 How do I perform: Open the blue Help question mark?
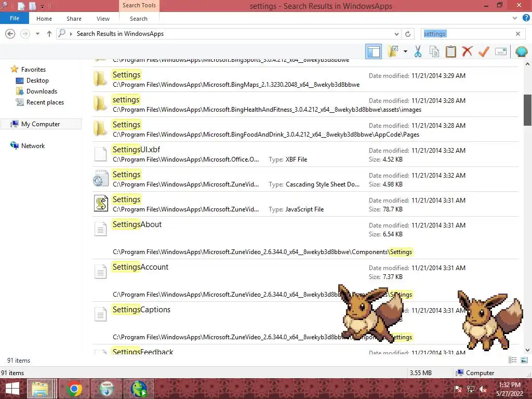click(526, 18)
